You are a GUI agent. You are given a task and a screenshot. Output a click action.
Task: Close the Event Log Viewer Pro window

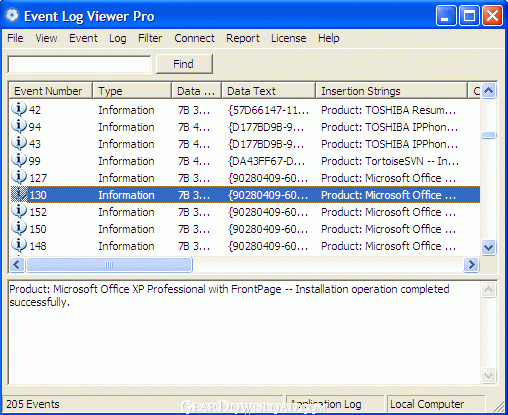(492, 15)
